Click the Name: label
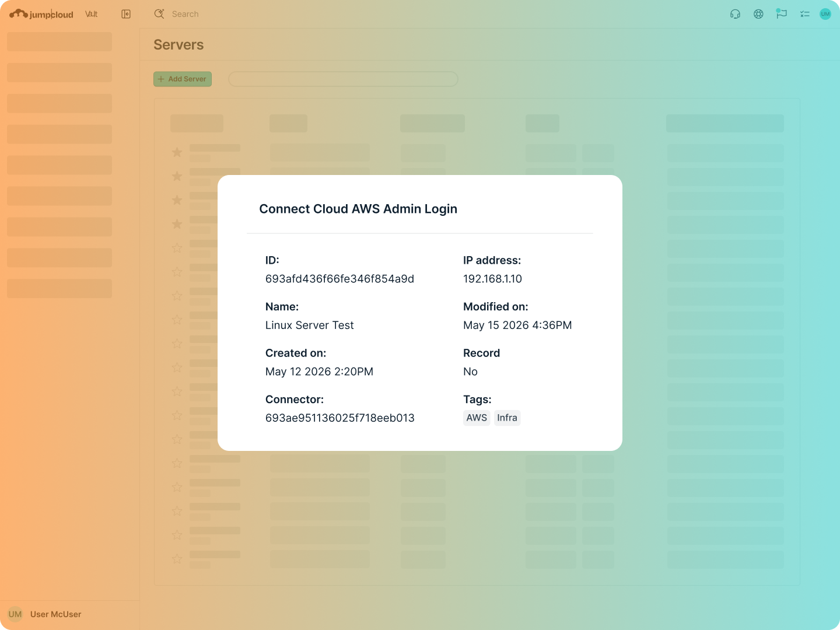This screenshot has width=840, height=630. pyautogui.click(x=282, y=307)
